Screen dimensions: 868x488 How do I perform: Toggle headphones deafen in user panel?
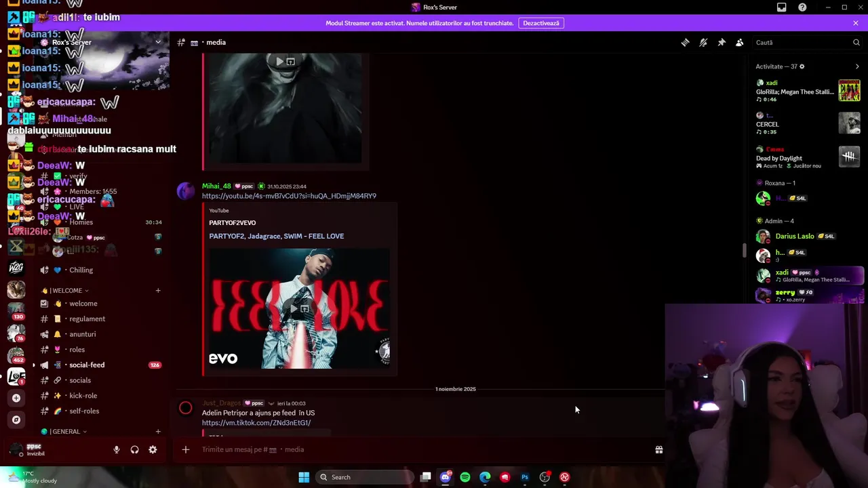[x=134, y=449]
